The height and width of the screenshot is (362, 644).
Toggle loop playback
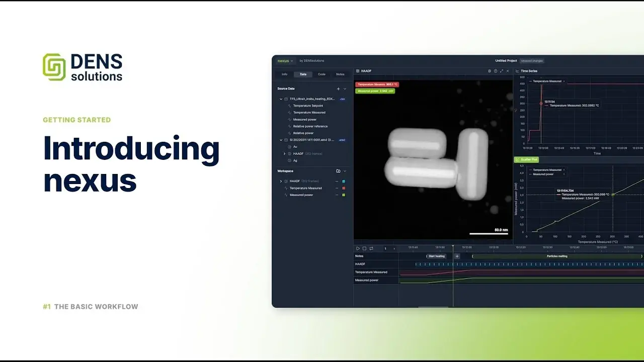[x=371, y=248]
